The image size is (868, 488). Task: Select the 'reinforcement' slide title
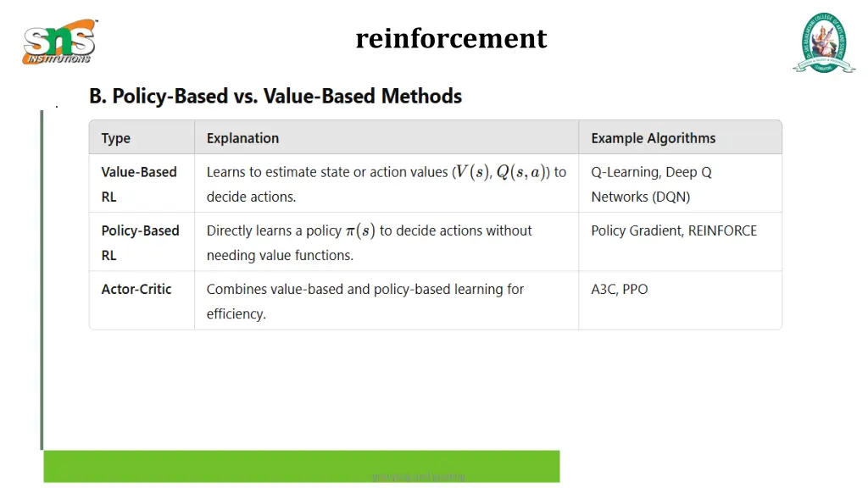[451, 39]
